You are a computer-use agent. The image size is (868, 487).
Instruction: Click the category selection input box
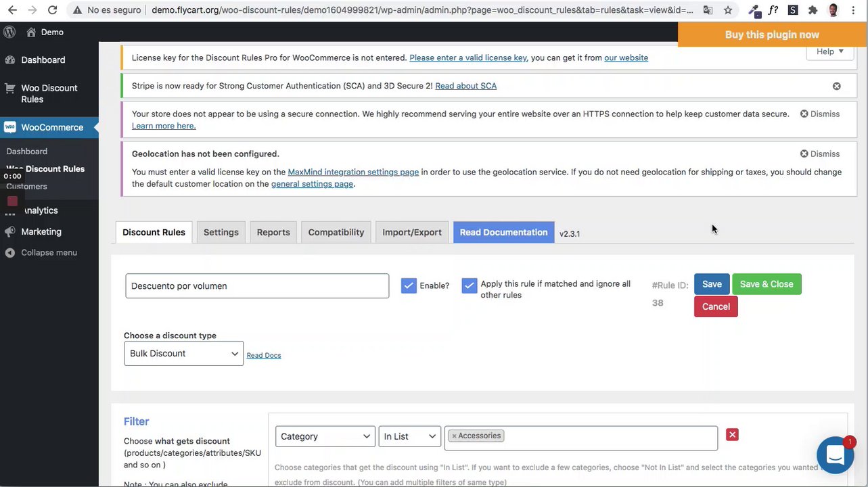click(x=581, y=438)
